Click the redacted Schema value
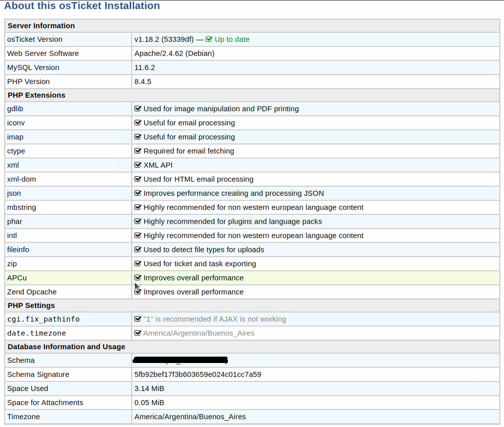The image size is (504, 427). coord(180,360)
